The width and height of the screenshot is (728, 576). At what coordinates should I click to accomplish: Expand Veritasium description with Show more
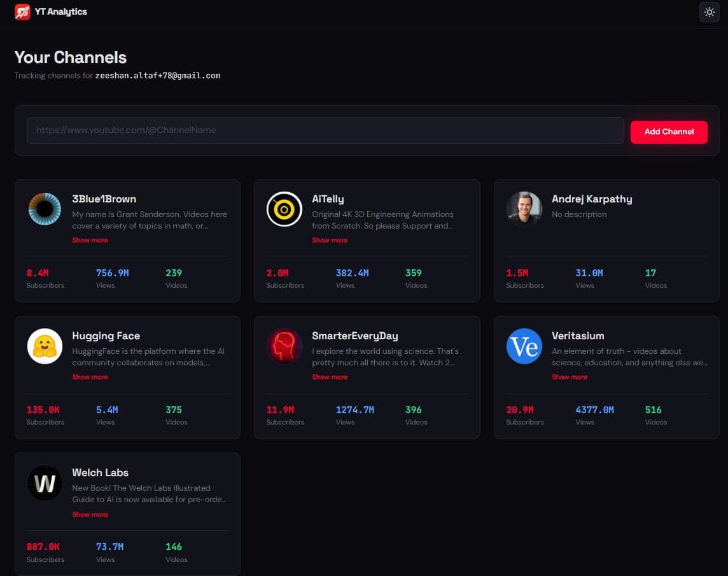pos(570,377)
